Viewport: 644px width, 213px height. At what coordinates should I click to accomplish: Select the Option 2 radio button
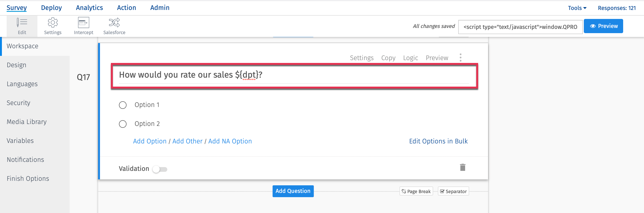tap(123, 124)
